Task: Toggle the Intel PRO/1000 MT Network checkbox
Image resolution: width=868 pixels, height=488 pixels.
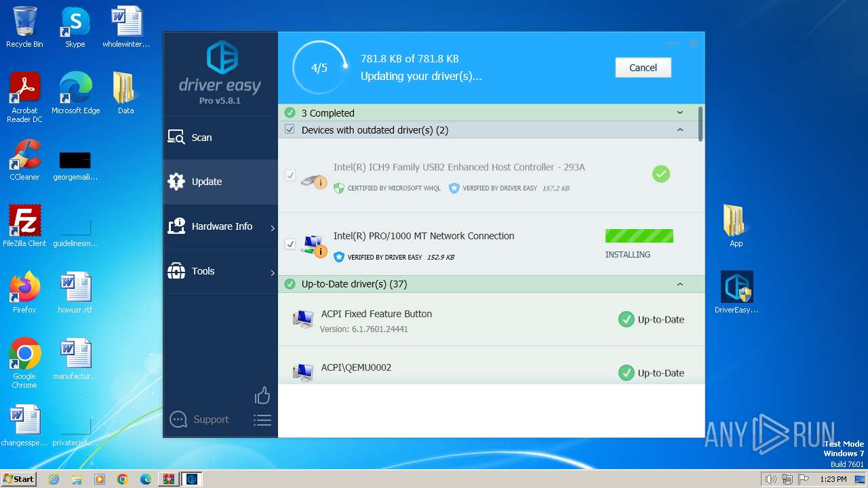Action: [x=290, y=244]
